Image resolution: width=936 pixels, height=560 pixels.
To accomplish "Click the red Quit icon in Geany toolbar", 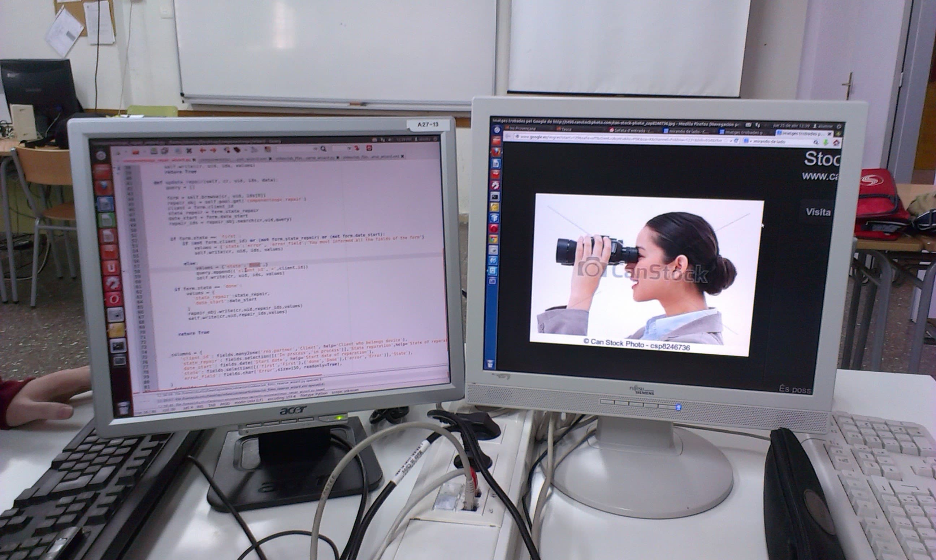I will point(370,148).
